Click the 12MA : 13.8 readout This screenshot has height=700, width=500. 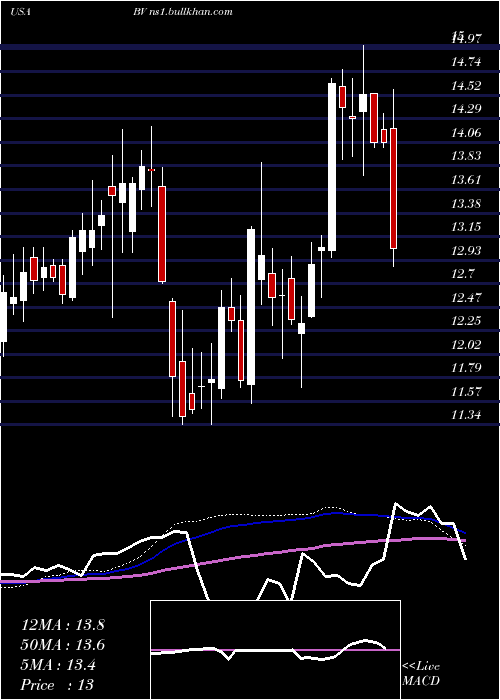click(x=63, y=625)
